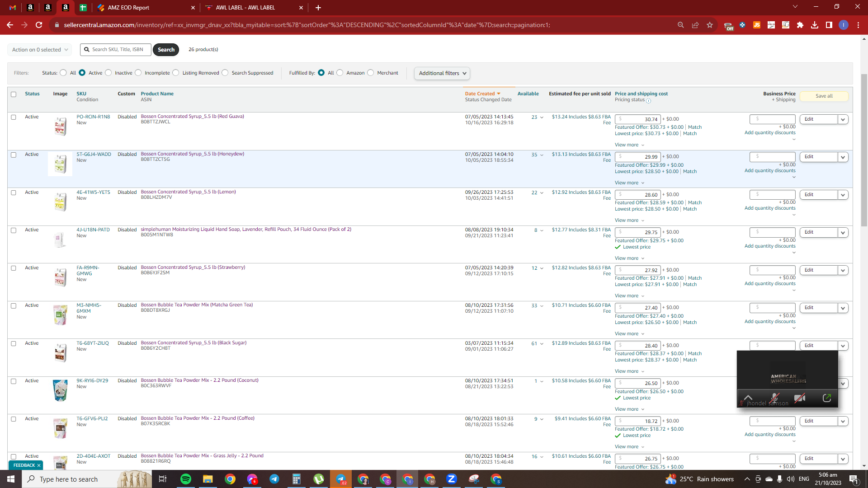868x488 pixels.
Task: Open the Windows Start menu
Action: [x=11, y=479]
